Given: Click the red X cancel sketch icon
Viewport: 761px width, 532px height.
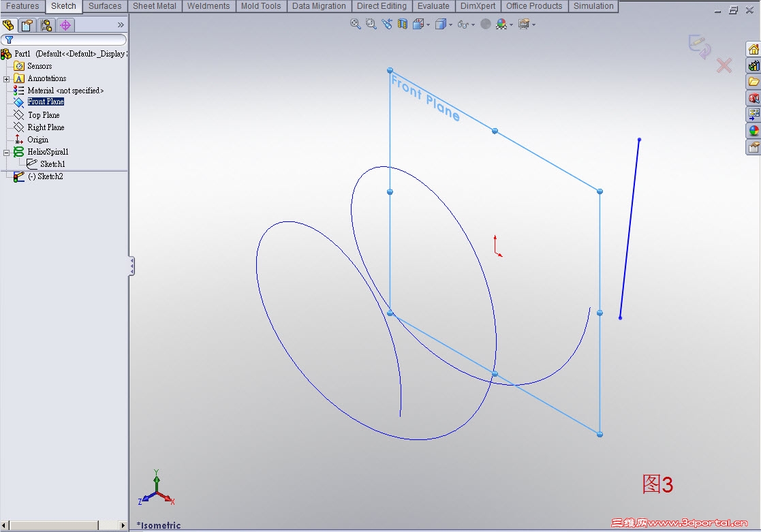Looking at the screenshot, I should pyautogui.click(x=724, y=65).
